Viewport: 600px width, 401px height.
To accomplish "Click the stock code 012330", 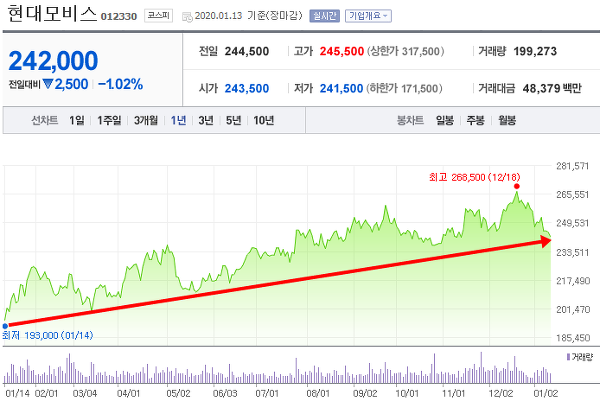I will pos(119,16).
